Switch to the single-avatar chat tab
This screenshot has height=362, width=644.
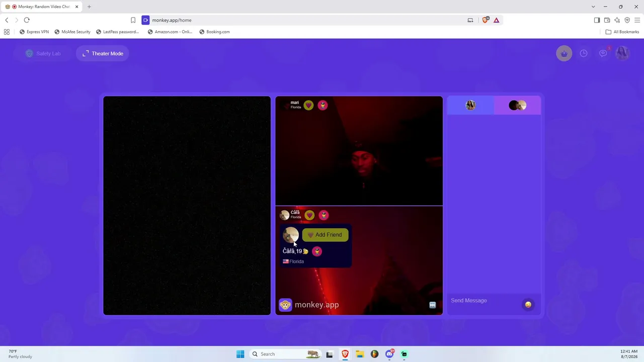pyautogui.click(x=470, y=105)
